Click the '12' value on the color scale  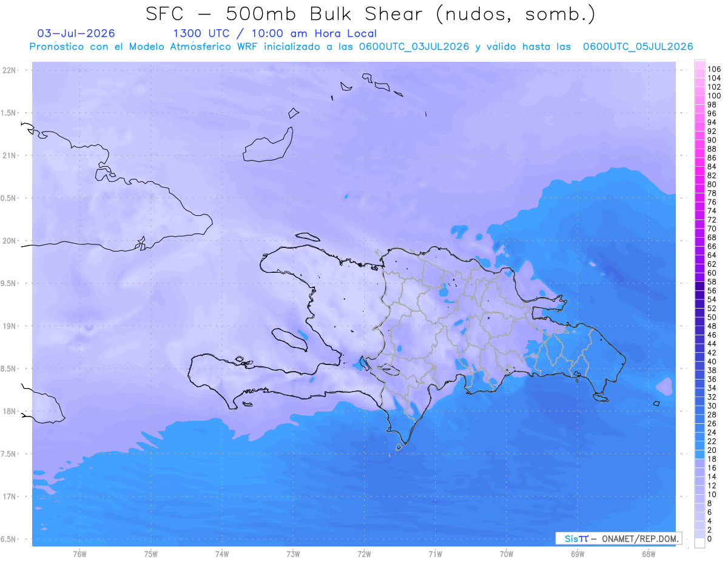712,486
